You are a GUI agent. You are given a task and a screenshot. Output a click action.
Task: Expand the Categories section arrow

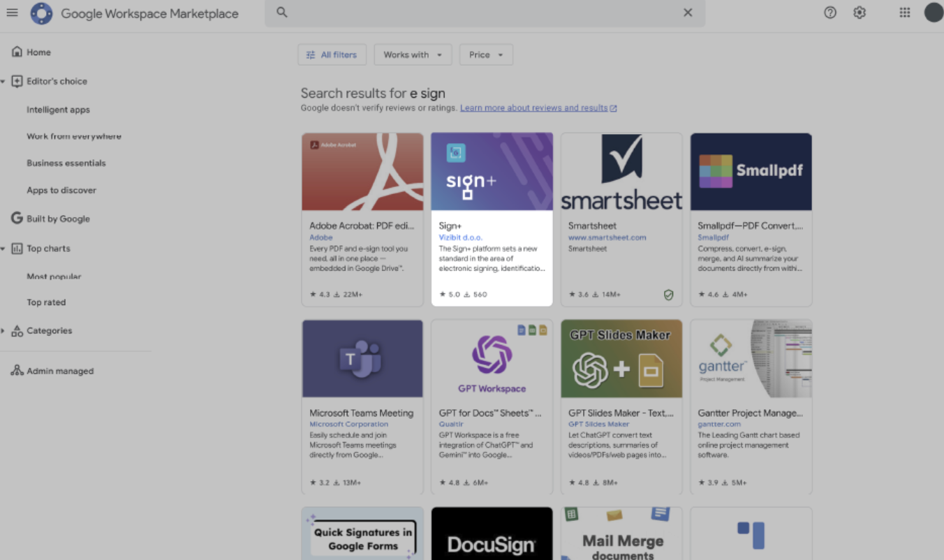(3, 330)
